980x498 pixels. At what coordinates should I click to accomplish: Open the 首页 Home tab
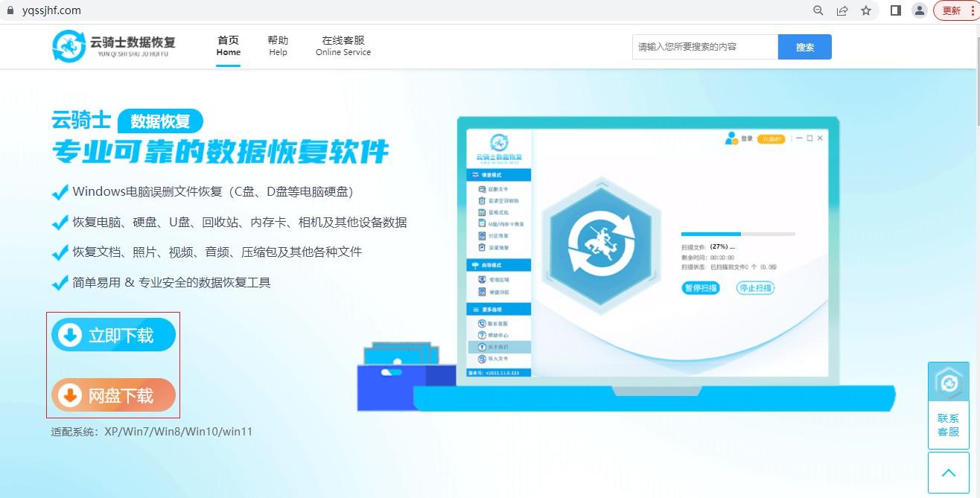(229, 45)
